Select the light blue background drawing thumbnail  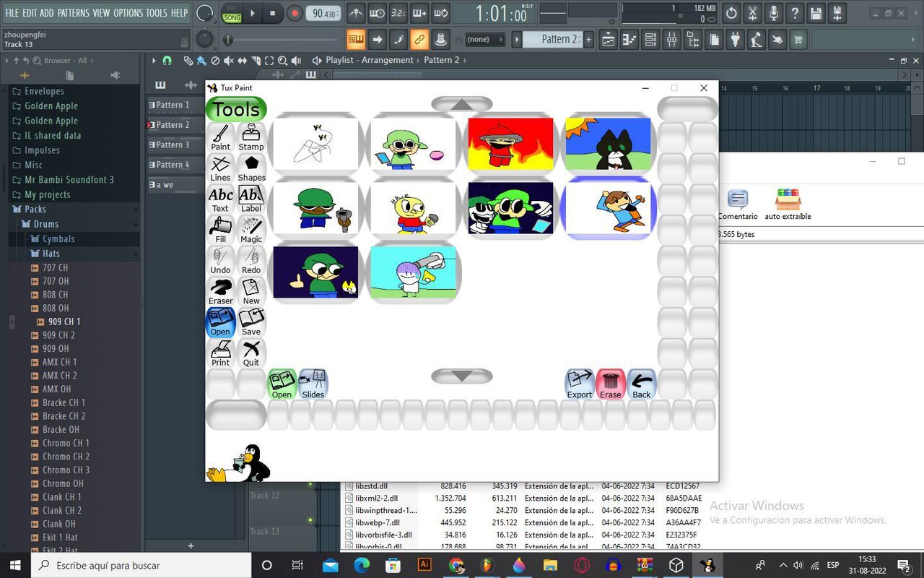coord(413,272)
